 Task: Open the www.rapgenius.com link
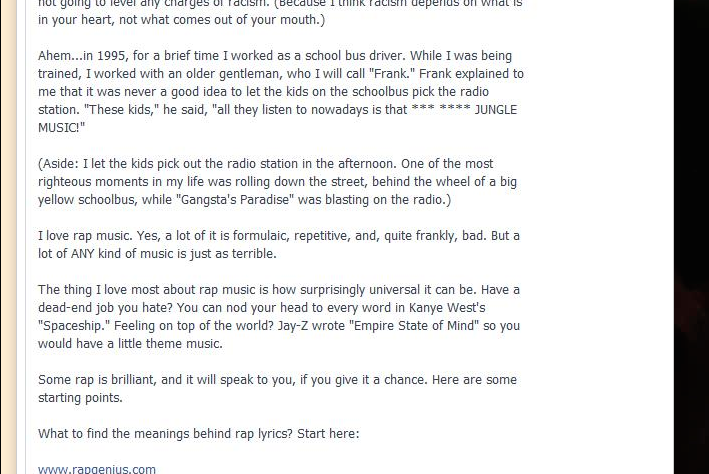point(97,469)
